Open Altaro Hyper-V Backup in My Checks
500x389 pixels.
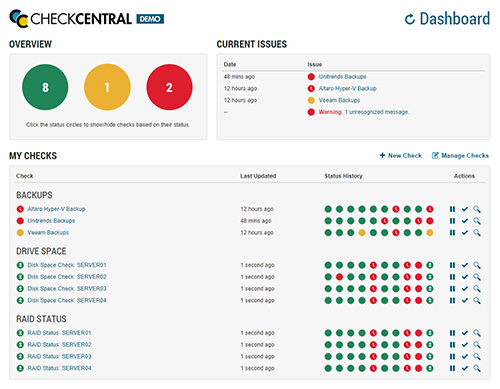(56, 209)
